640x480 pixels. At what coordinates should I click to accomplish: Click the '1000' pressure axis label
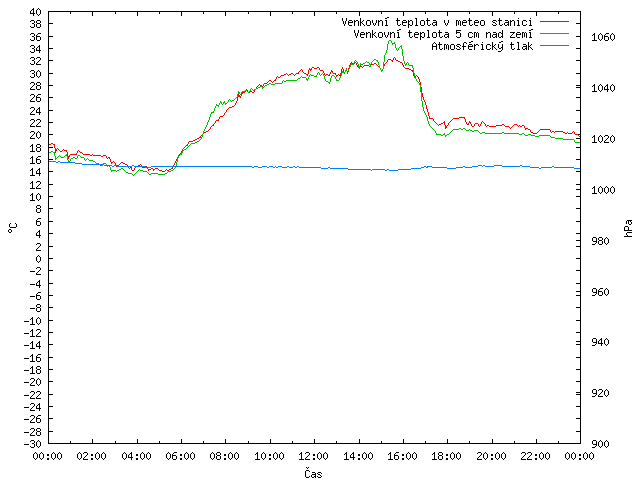tap(603, 190)
